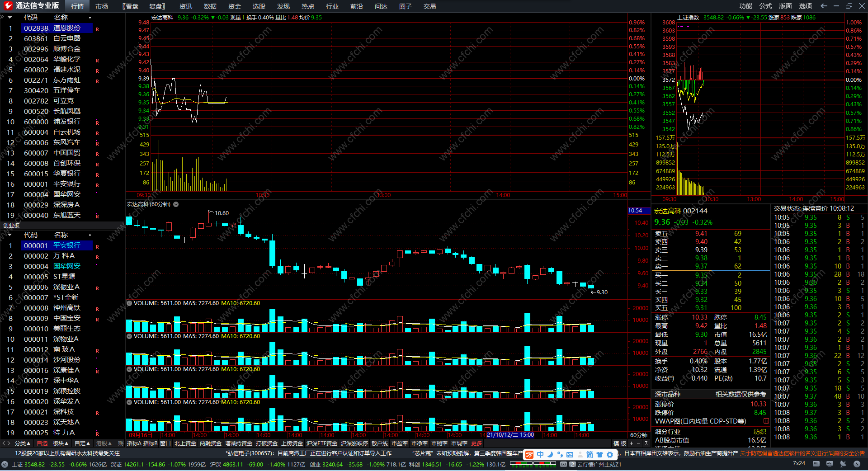Open the 交易 menu
868x471 pixels.
click(430, 6)
